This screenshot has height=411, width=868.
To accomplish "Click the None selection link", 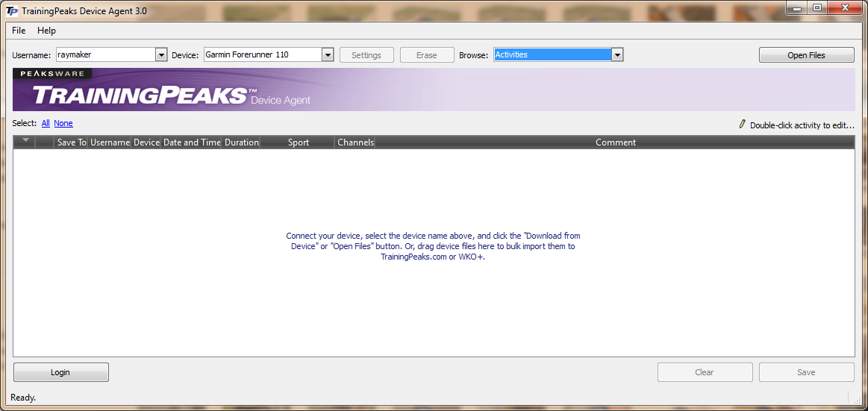I will (63, 123).
